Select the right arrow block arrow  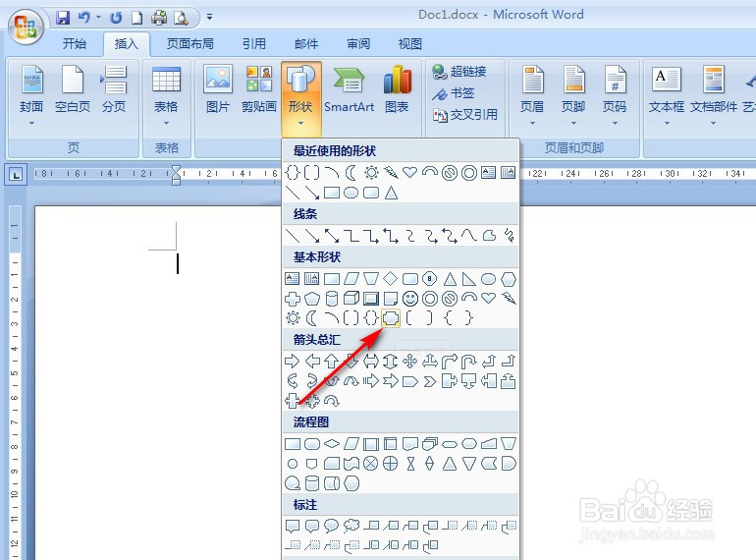tap(293, 361)
